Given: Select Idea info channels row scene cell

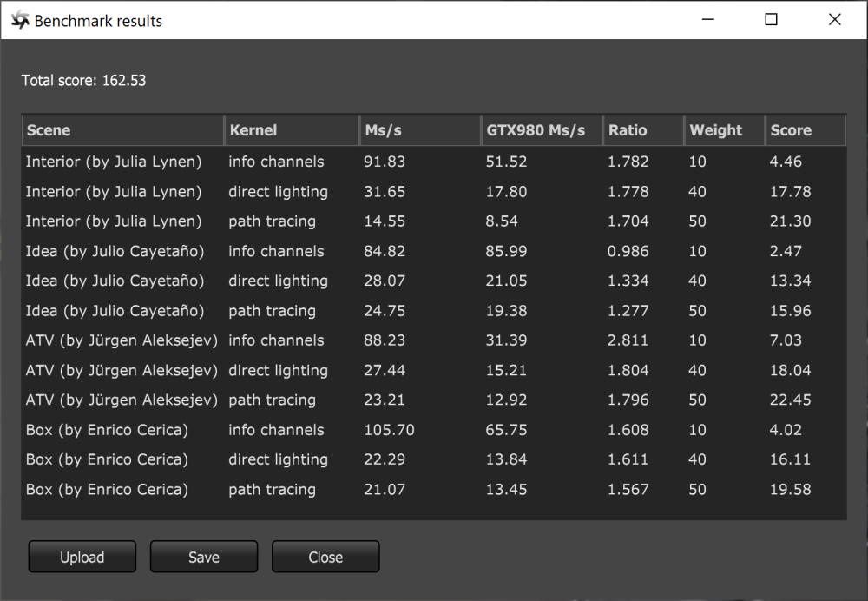Looking at the screenshot, I should coord(115,252).
